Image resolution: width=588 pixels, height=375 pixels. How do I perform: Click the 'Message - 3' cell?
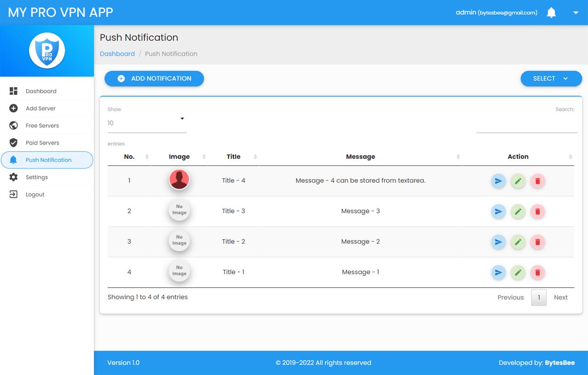coord(361,211)
